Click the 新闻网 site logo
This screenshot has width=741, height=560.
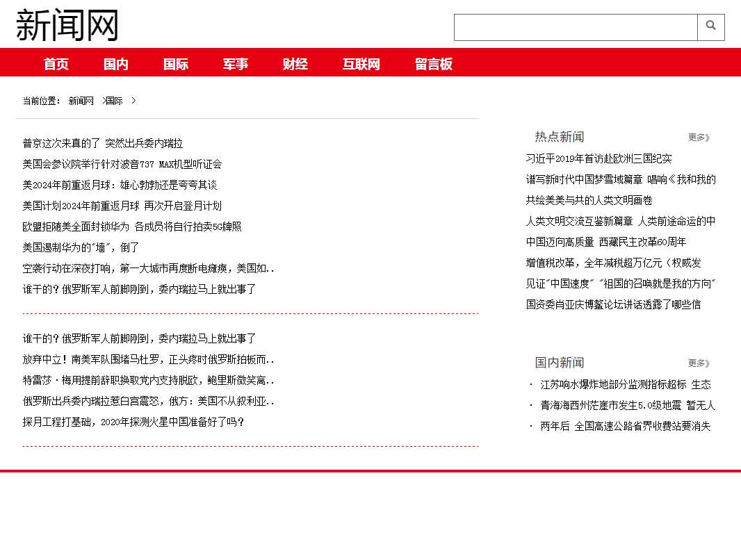click(67, 25)
